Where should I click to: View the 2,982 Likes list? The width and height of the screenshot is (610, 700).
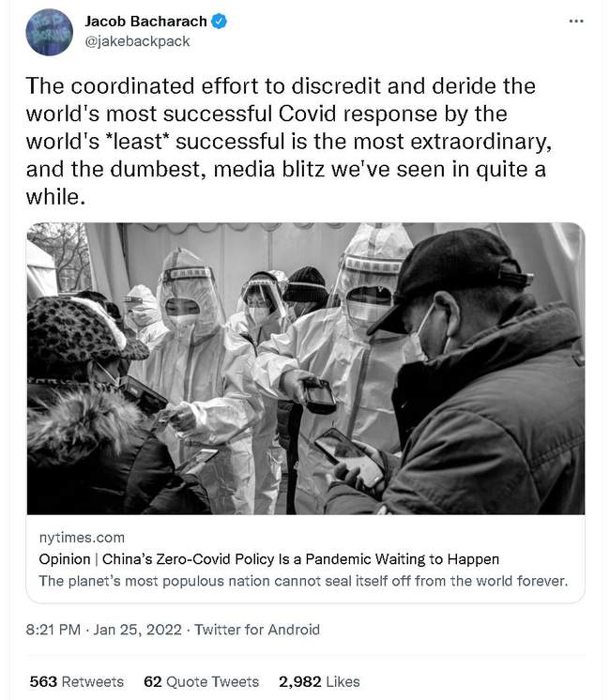[319, 681]
